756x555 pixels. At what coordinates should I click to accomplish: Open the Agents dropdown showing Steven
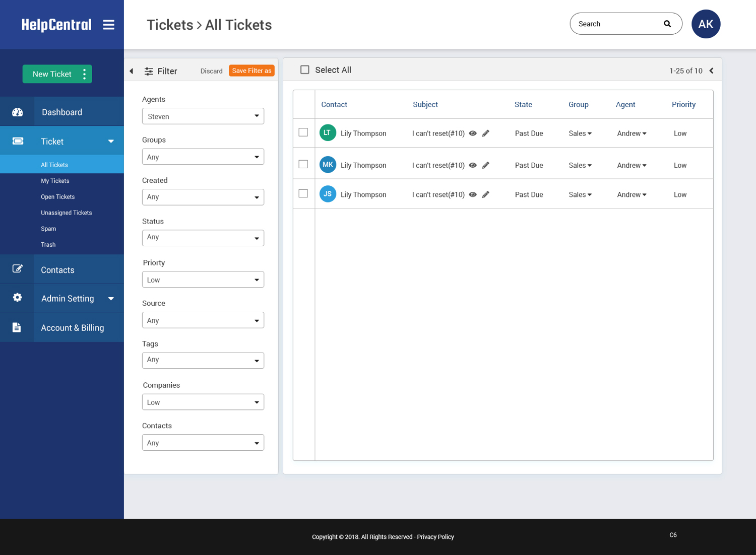[x=203, y=116]
